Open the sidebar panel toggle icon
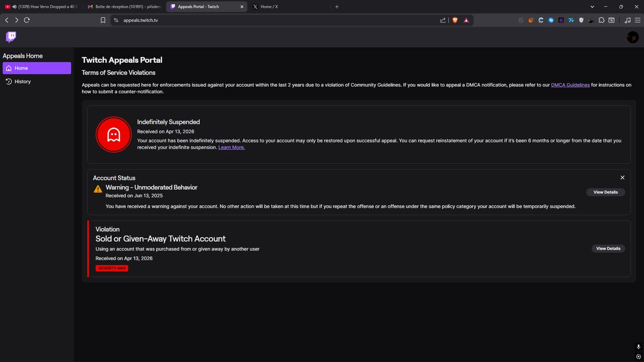The image size is (644, 362). 612,20
